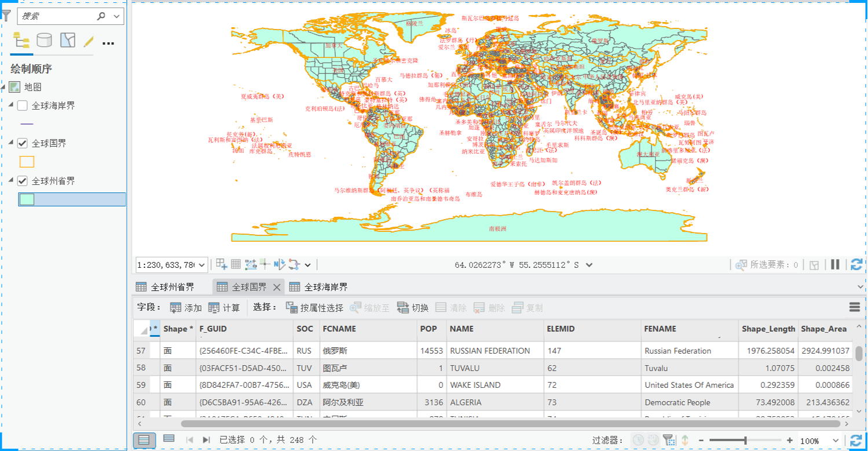Open search box dropdown arrow
This screenshot has width=868, height=451.
(118, 16)
